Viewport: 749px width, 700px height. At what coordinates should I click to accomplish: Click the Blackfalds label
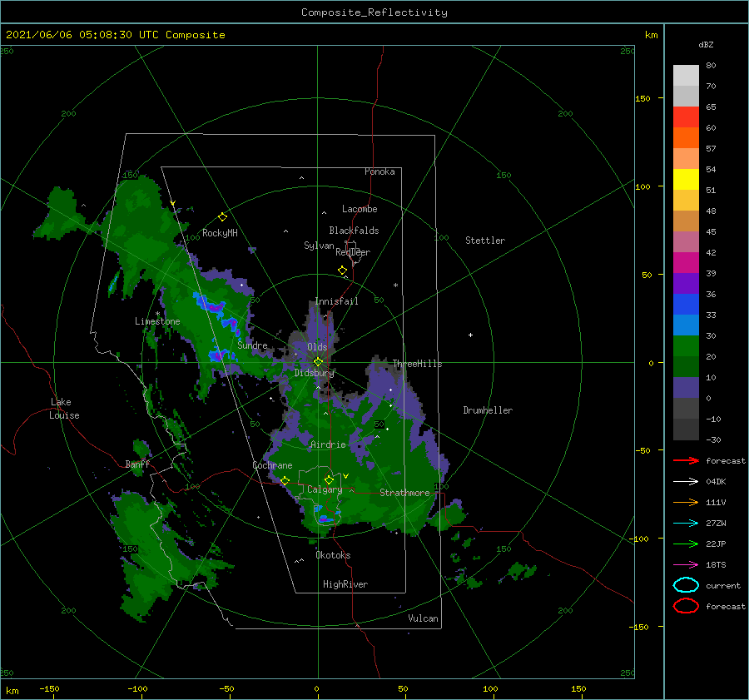tap(354, 231)
